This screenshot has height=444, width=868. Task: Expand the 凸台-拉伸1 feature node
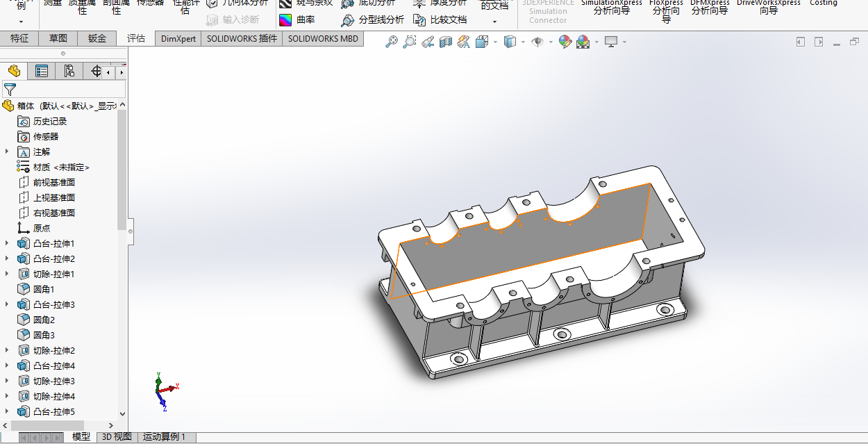(x=8, y=243)
